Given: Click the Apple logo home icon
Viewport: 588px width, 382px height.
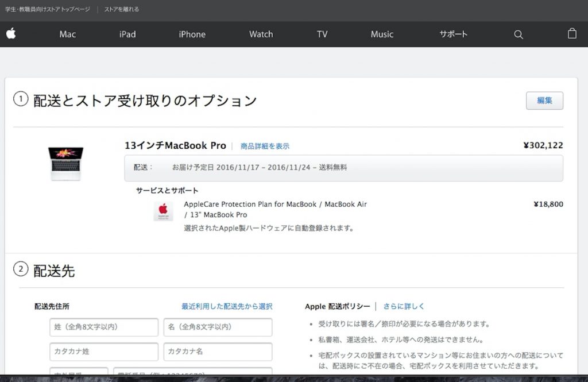Looking at the screenshot, I should coord(11,34).
